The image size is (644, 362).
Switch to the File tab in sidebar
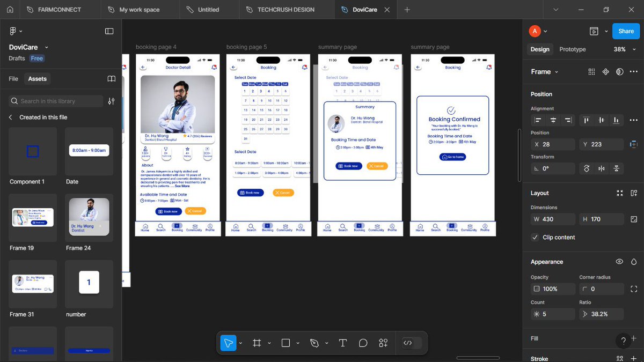(x=13, y=79)
